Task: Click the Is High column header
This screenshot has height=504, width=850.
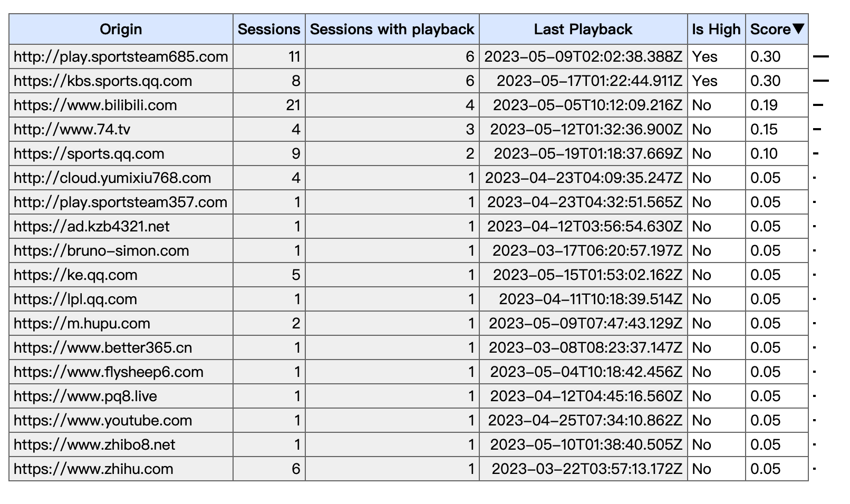Action: pyautogui.click(x=716, y=30)
